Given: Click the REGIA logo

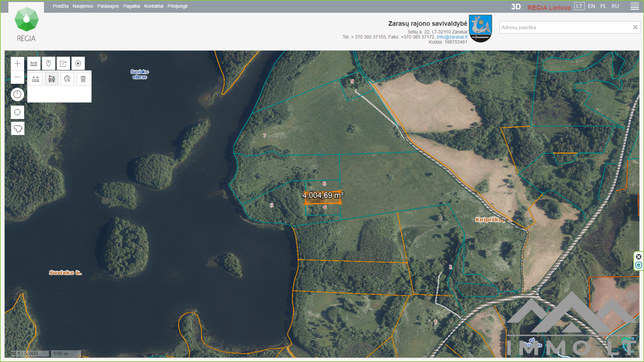Looking at the screenshot, I should point(26,24).
